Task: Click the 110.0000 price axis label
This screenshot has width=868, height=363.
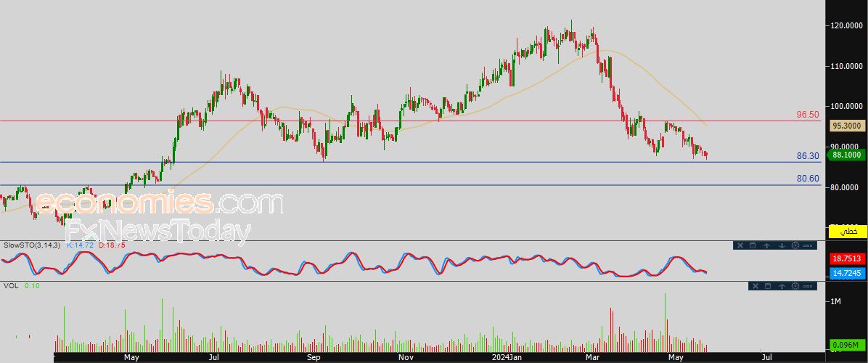Action: click(846, 66)
